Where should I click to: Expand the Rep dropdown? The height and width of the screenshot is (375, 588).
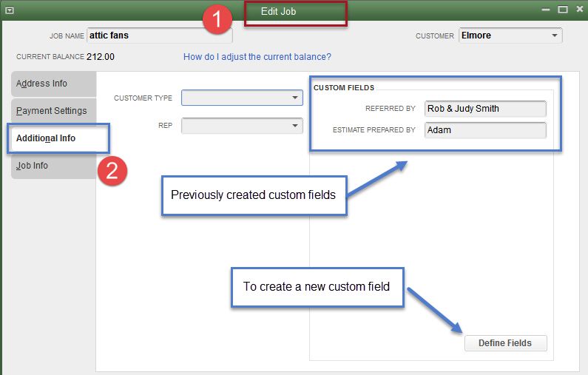click(x=243, y=126)
